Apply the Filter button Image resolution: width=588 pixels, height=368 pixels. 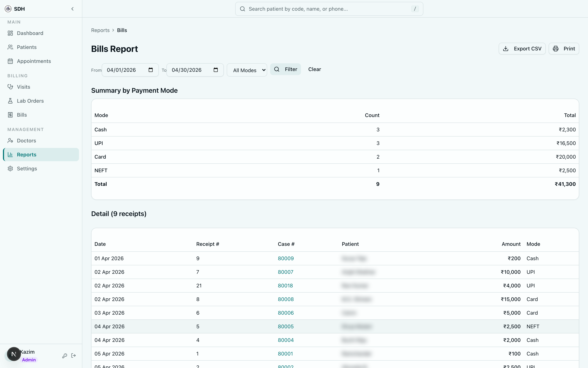click(x=286, y=69)
